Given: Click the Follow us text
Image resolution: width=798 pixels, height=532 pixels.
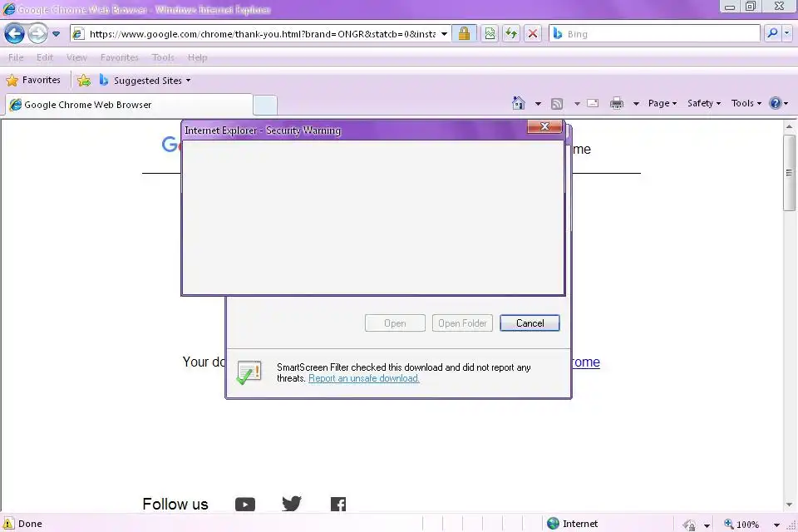Looking at the screenshot, I should tap(175, 504).
